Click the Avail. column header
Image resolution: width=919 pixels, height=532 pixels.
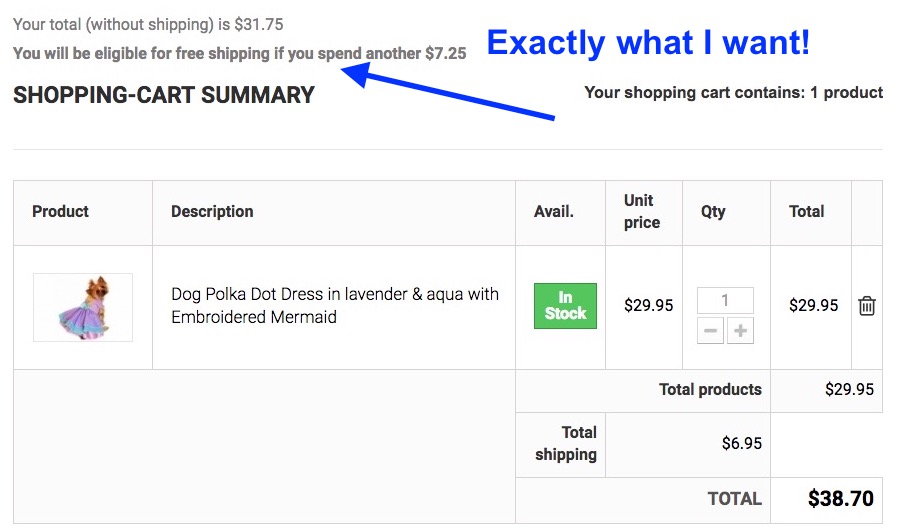point(554,212)
